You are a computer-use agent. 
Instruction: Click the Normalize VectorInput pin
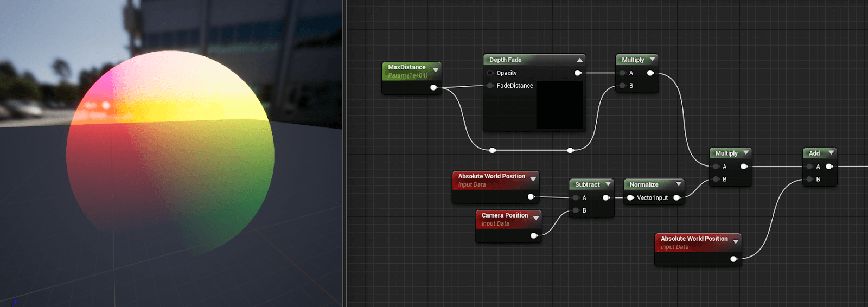click(630, 198)
